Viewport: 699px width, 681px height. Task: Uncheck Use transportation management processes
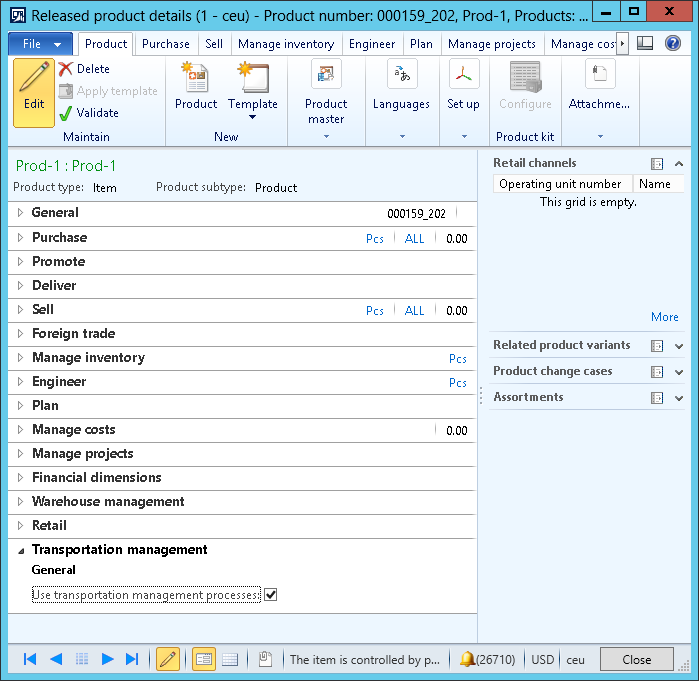tap(270, 595)
